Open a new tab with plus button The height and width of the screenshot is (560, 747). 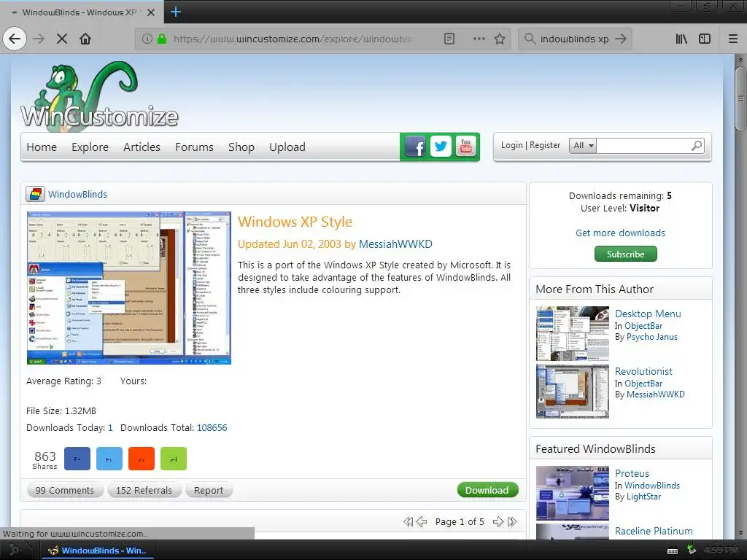(175, 12)
